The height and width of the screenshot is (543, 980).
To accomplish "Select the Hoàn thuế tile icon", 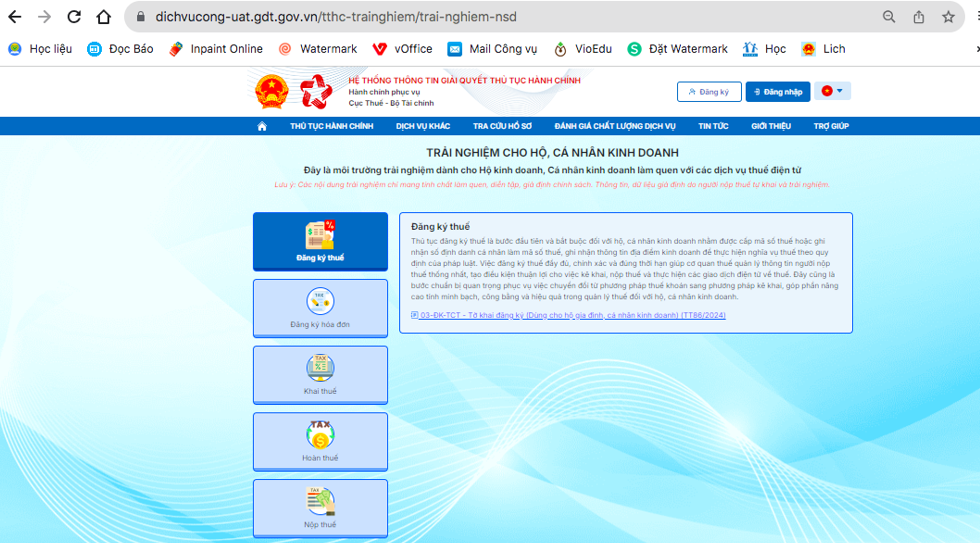I will 320,434.
